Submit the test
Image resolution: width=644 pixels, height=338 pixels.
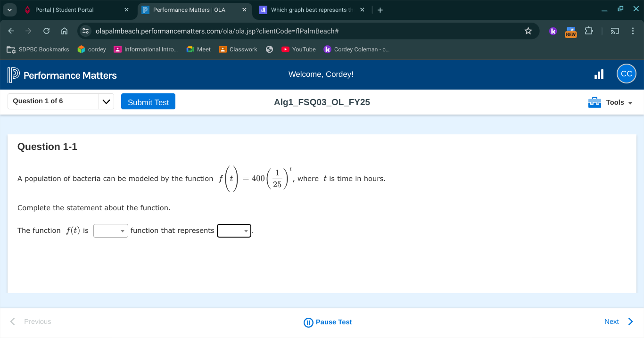(x=148, y=102)
